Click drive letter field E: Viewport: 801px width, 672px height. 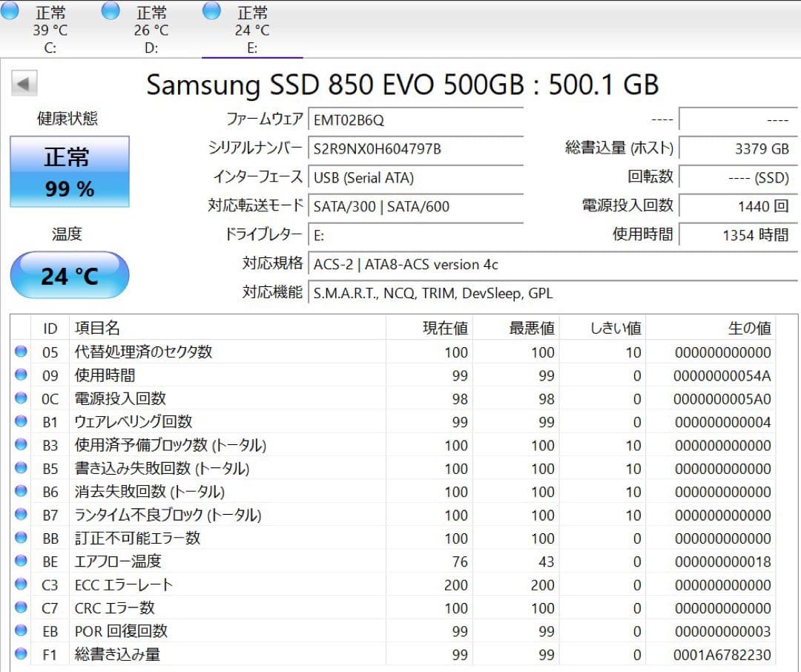tap(416, 236)
